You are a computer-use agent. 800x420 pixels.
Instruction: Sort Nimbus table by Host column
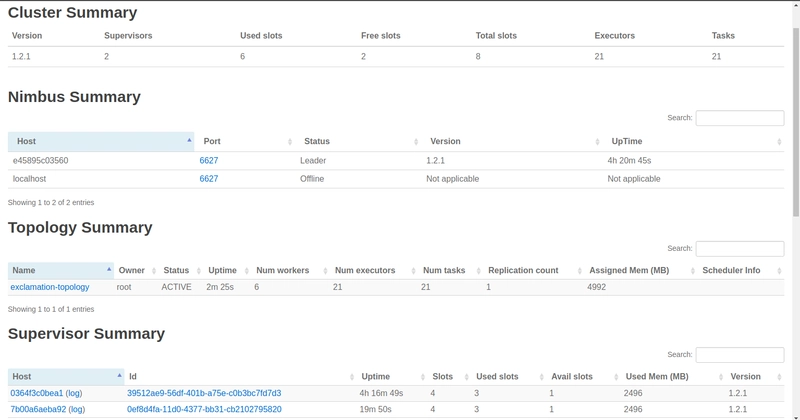(x=100, y=141)
